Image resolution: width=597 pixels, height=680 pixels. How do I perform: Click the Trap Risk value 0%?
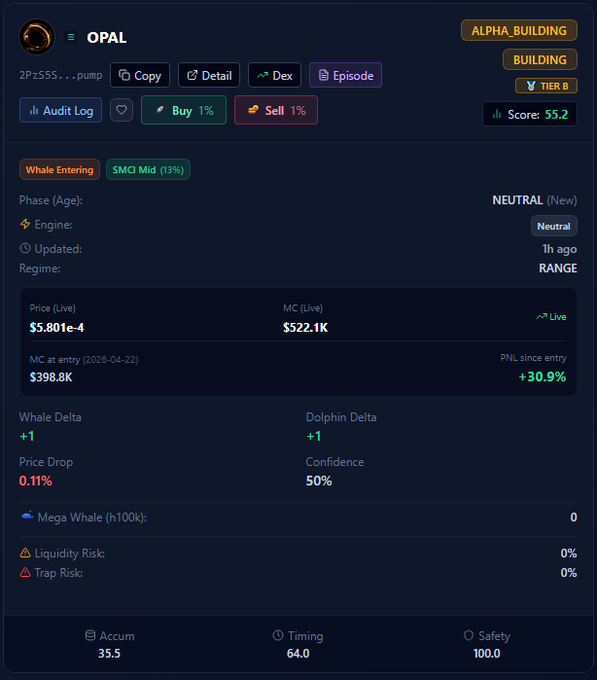569,573
